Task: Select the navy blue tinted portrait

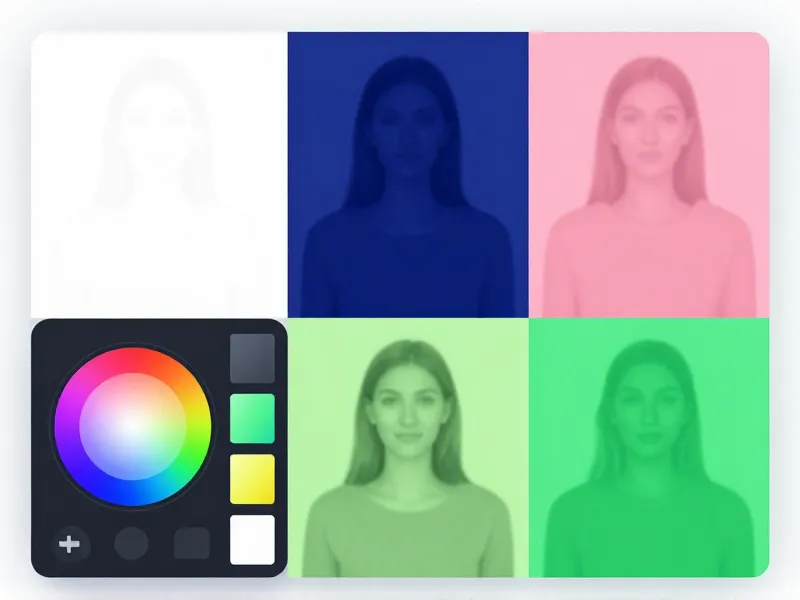Action: [408, 175]
